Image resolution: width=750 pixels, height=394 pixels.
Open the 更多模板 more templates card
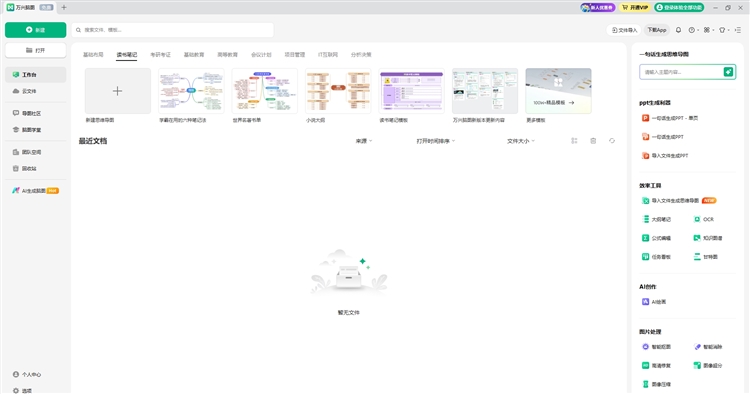pos(558,91)
